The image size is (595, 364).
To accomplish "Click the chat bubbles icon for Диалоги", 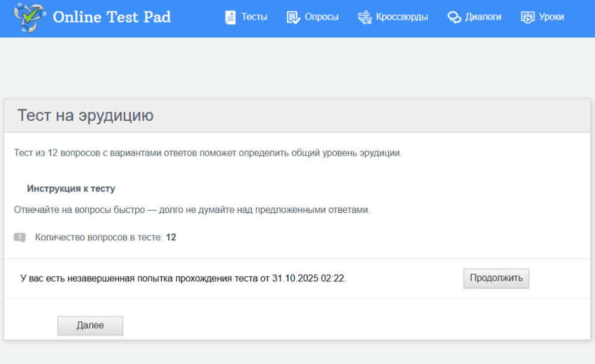I will click(x=455, y=17).
